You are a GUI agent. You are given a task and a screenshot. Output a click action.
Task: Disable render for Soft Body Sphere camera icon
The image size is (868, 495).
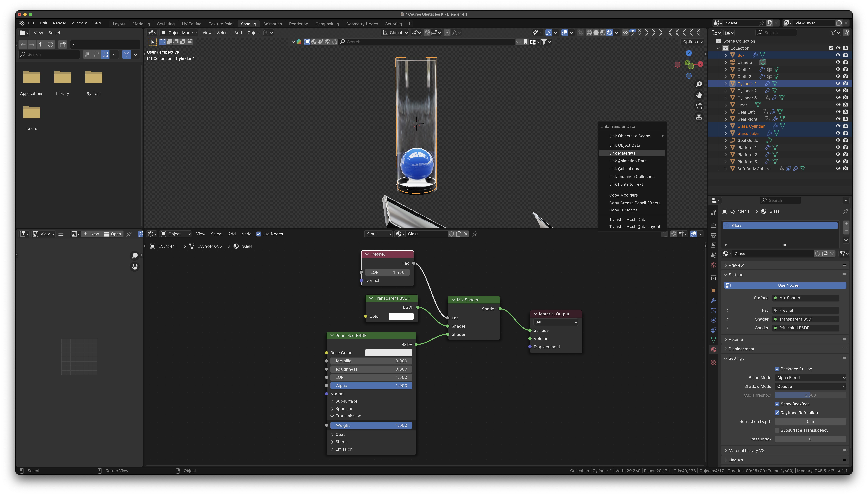coord(845,169)
